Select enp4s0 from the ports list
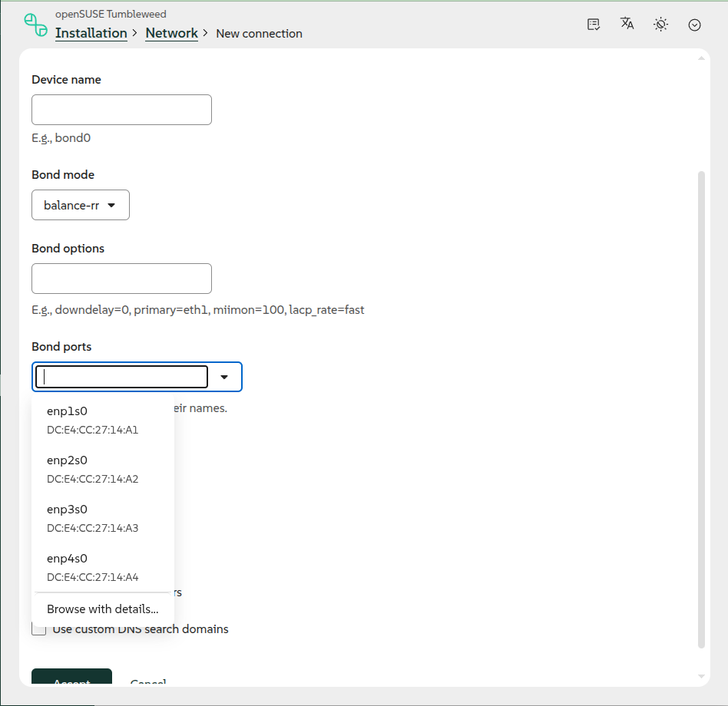The width and height of the screenshot is (728, 706). coord(103,568)
